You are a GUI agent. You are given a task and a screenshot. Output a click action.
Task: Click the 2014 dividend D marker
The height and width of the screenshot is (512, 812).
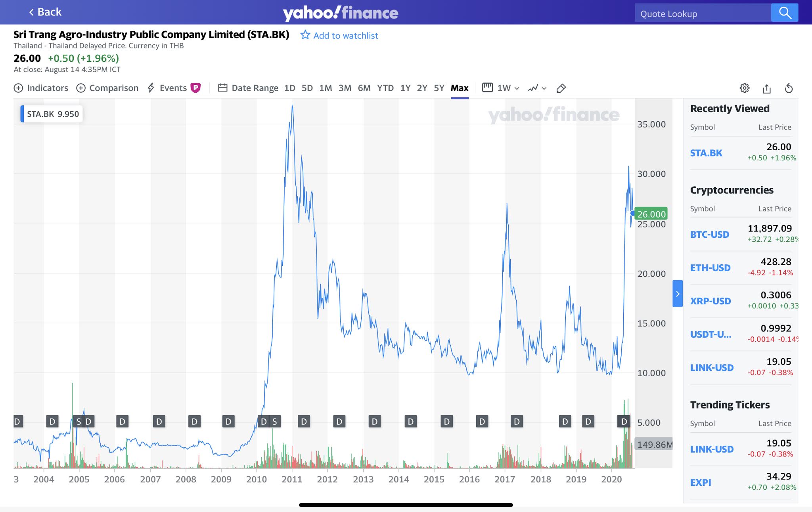click(x=411, y=422)
